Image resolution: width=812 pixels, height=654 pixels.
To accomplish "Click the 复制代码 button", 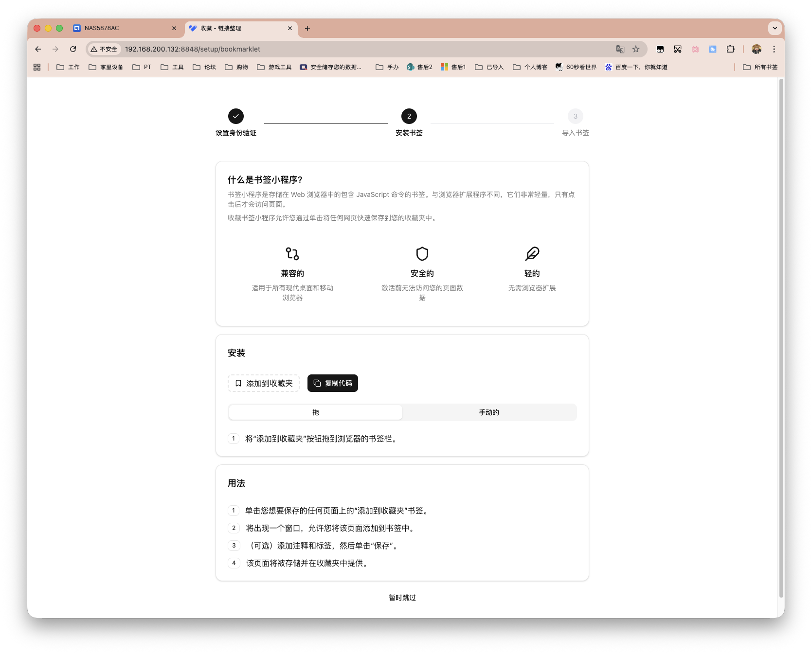I will pos(332,383).
